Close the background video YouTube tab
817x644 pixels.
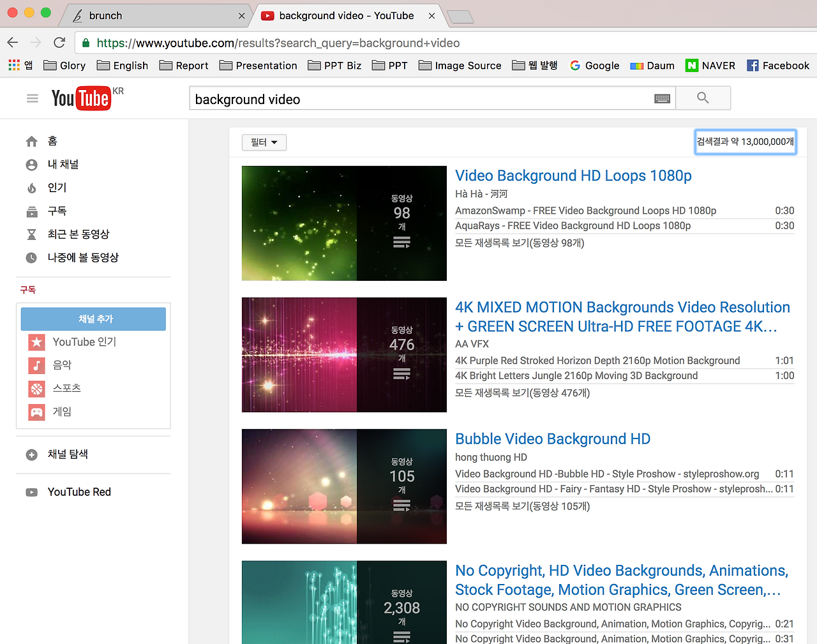[432, 16]
